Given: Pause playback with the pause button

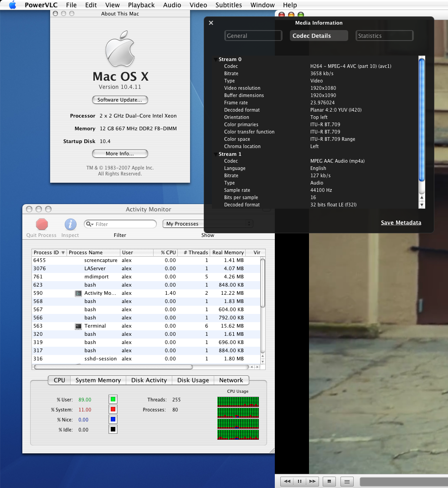Looking at the screenshot, I should (299, 481).
